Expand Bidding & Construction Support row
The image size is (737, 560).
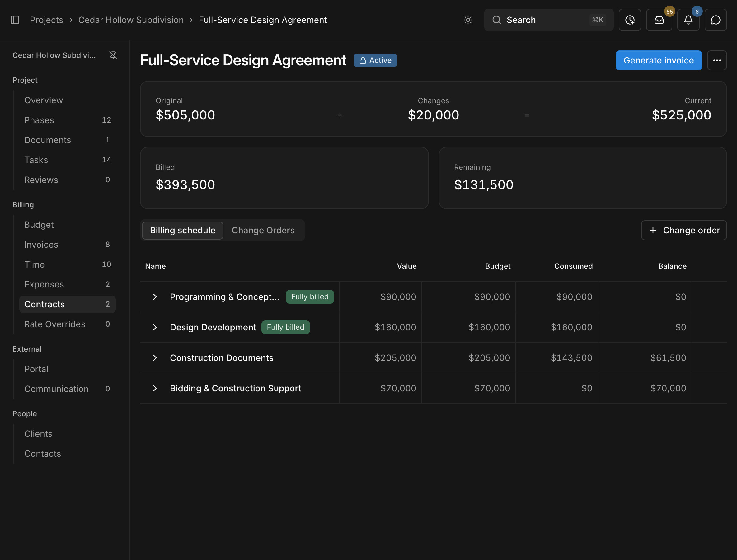[x=155, y=388]
